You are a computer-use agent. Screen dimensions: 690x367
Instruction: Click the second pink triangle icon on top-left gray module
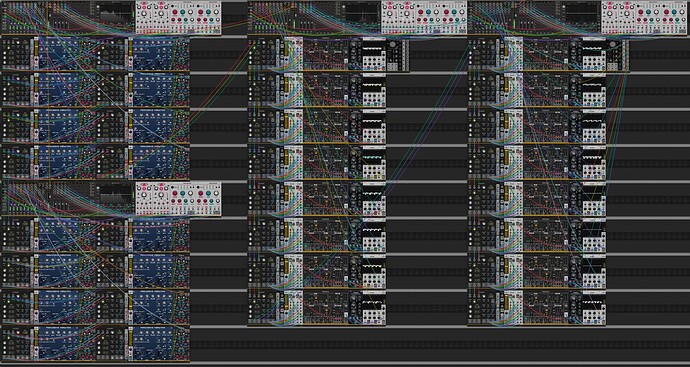click(161, 3)
